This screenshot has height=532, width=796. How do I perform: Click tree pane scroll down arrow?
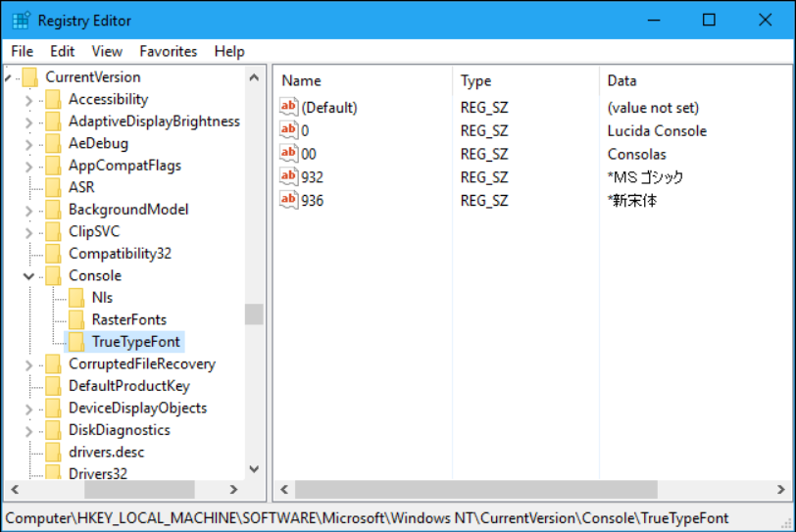point(254,469)
